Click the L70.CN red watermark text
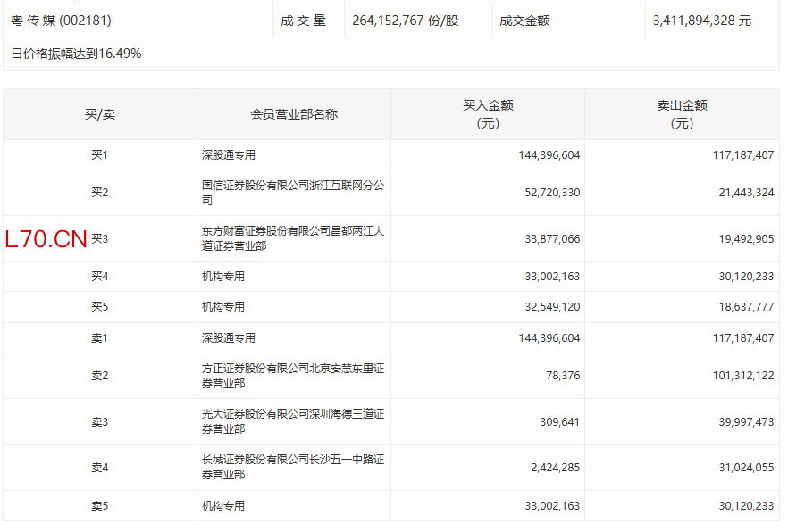The width and height of the screenshot is (788, 532). pos(46,239)
